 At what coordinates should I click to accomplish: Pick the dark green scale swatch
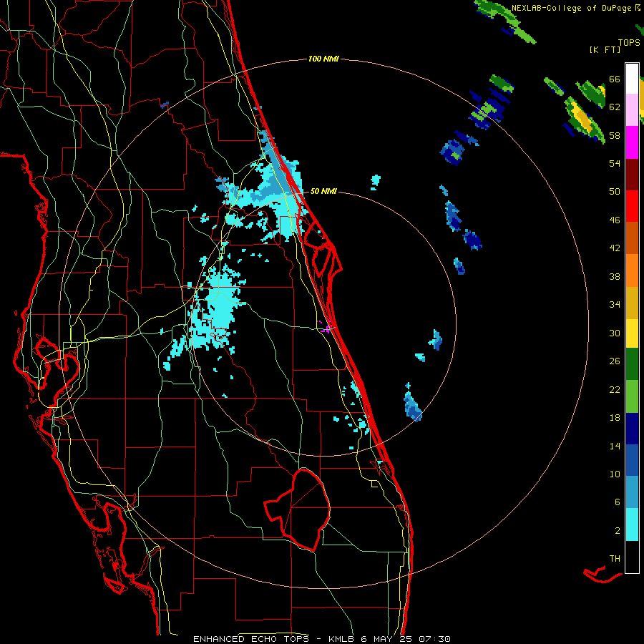point(632,364)
